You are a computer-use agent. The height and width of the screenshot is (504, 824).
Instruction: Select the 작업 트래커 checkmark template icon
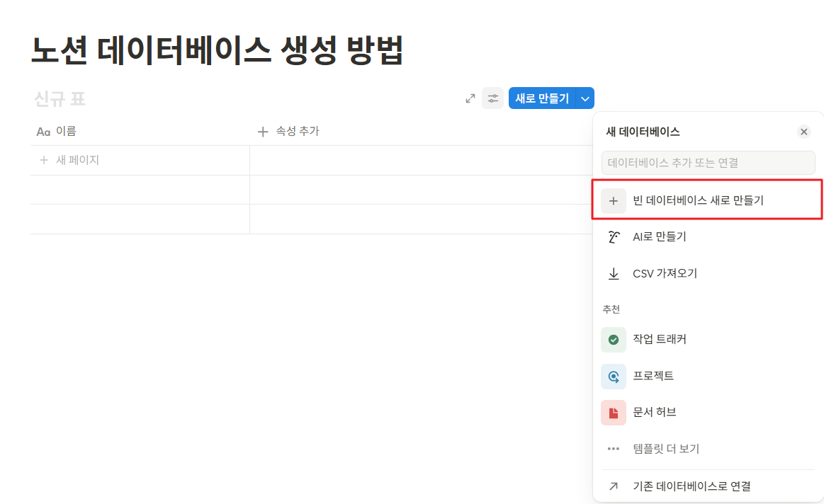[x=614, y=339]
